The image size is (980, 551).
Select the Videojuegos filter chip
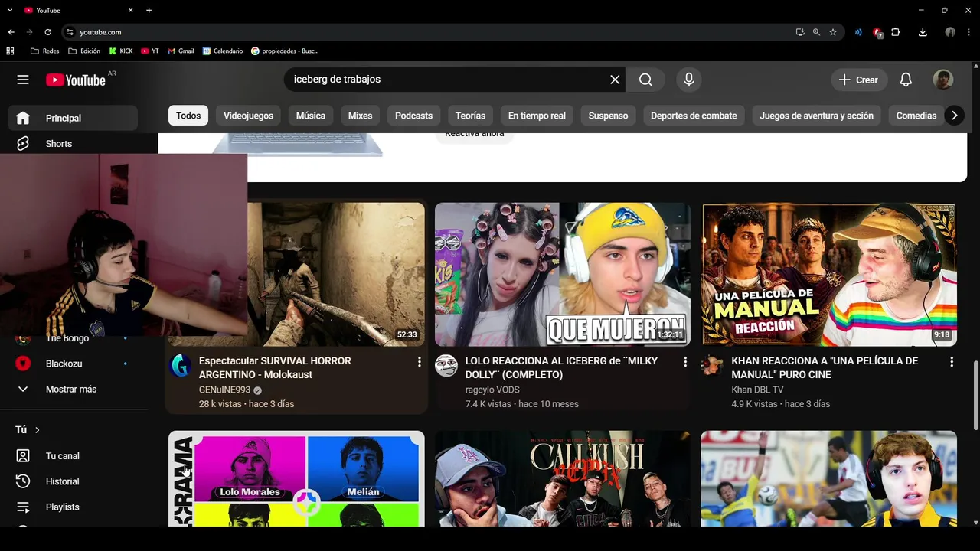click(x=248, y=116)
